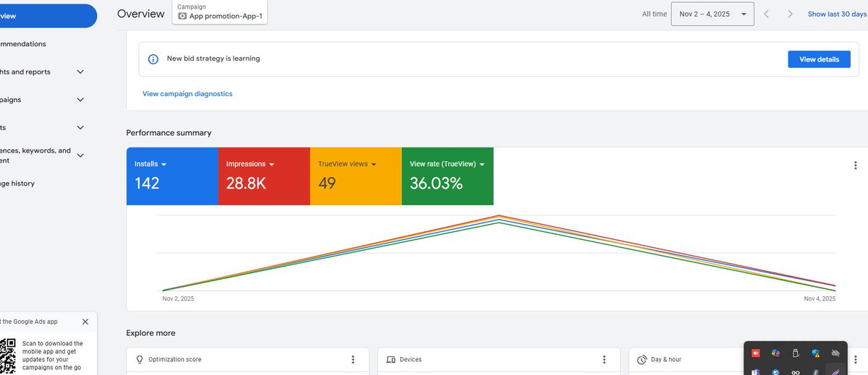Click the info icon beside bid strategy notice
Viewport: 868px width, 375px height.
pos(153,59)
